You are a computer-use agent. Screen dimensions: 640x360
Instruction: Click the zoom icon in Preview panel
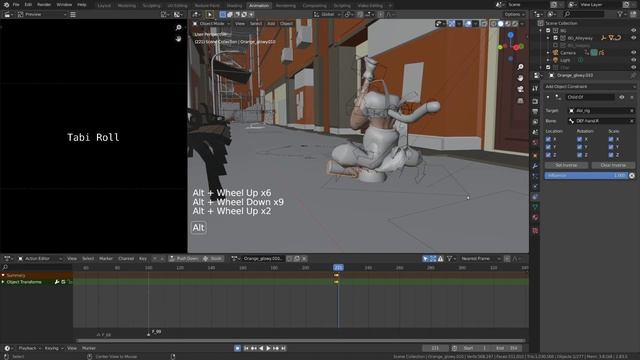(178, 27)
